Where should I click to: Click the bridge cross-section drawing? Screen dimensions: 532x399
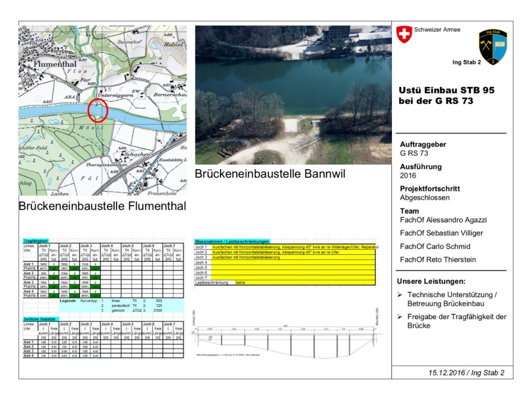coord(286,339)
